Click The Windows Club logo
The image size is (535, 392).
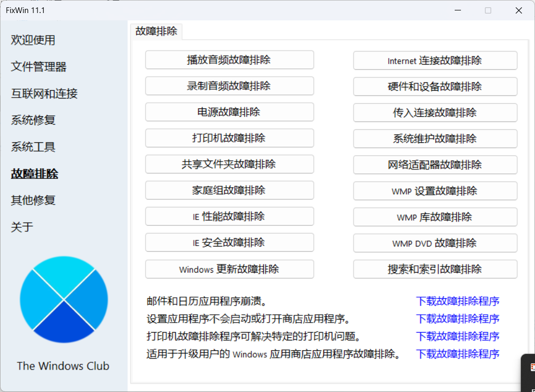[x=63, y=299]
